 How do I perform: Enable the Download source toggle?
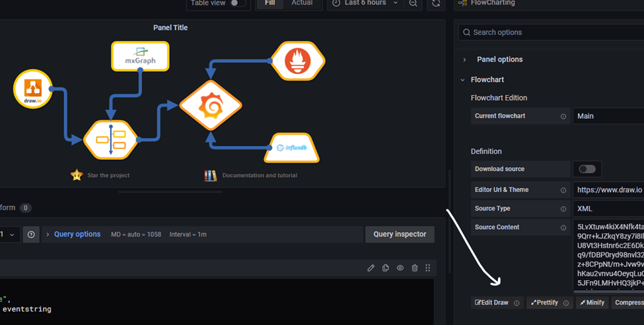(587, 169)
